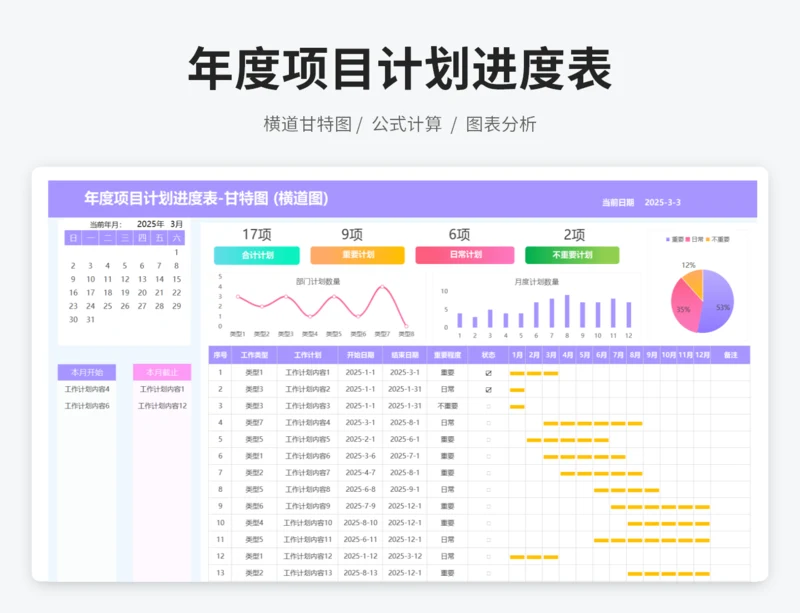Click 工作计划内容6 under 本月开始
The image size is (800, 613).
tap(87, 406)
